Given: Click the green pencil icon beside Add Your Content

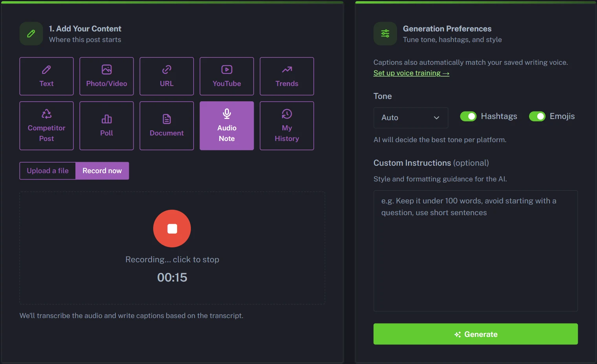Looking at the screenshot, I should pos(31,34).
